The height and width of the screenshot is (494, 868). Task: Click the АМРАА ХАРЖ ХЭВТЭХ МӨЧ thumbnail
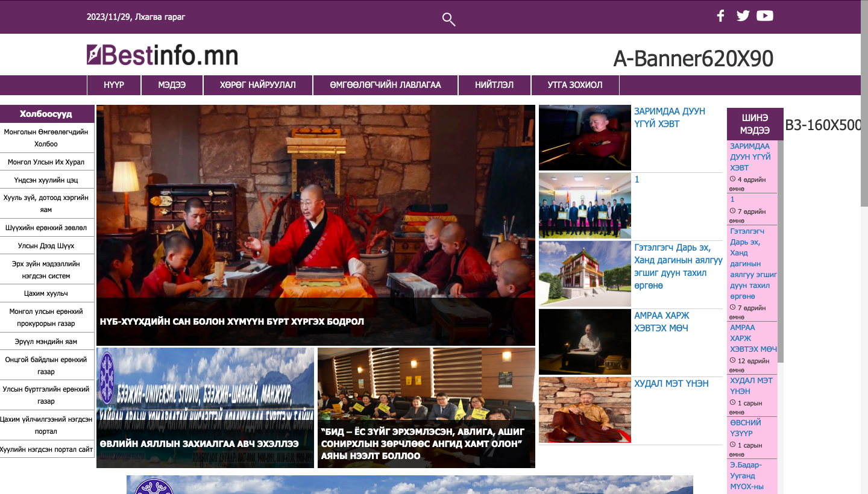coord(585,342)
